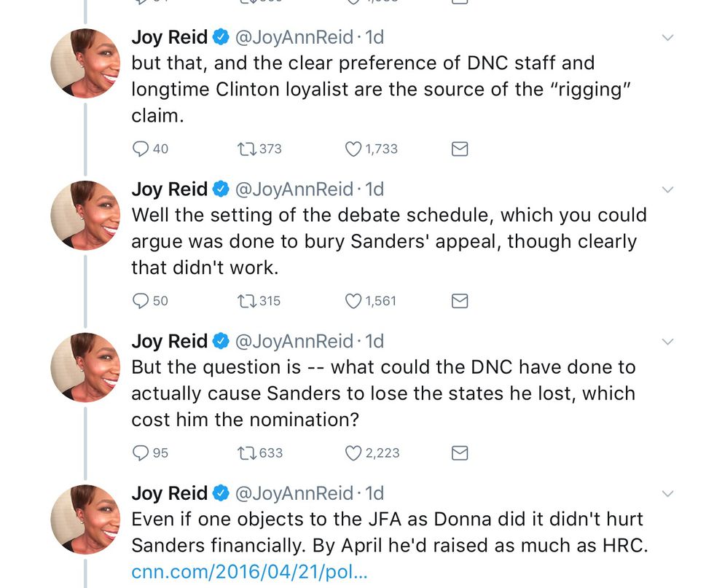Viewport: 714px width, 588px height.
Task: Retweet the debate schedule tweet
Action: [243, 301]
